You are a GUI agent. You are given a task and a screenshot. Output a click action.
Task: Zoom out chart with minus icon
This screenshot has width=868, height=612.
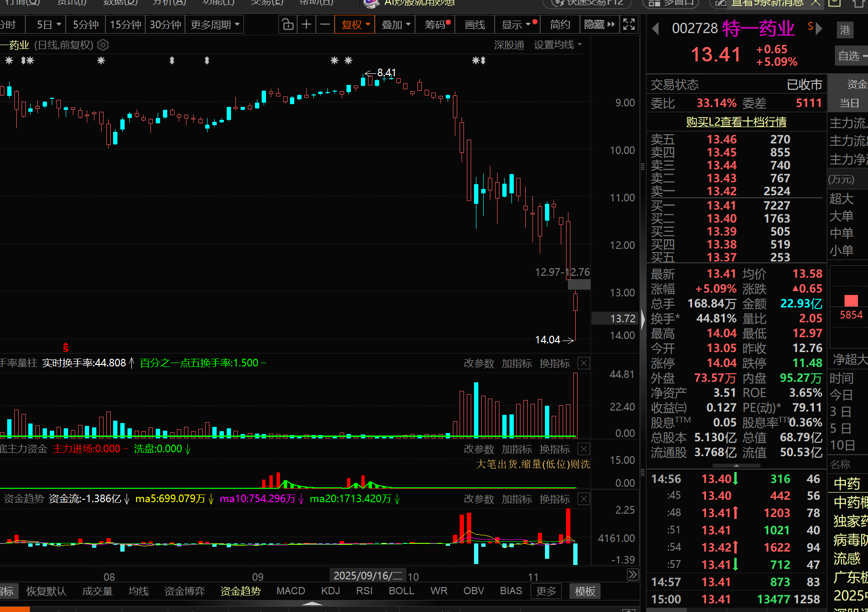click(x=325, y=24)
